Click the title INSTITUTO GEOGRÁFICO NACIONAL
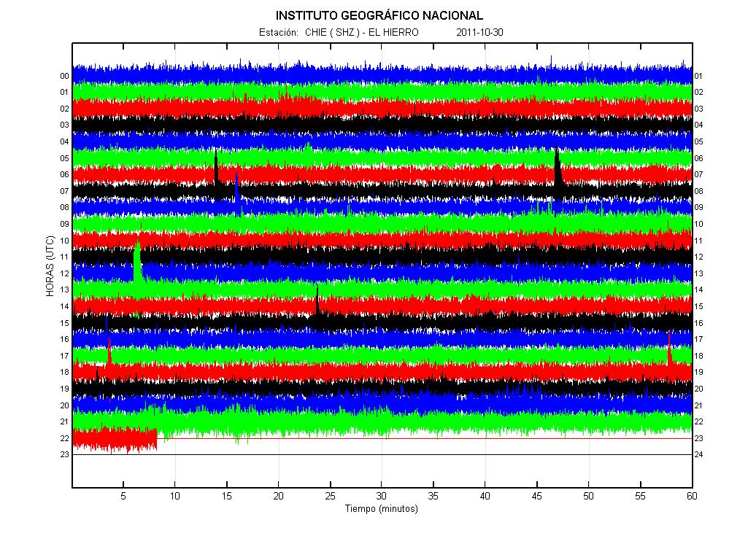Screen dimensions: 748x560 [x=379, y=16]
